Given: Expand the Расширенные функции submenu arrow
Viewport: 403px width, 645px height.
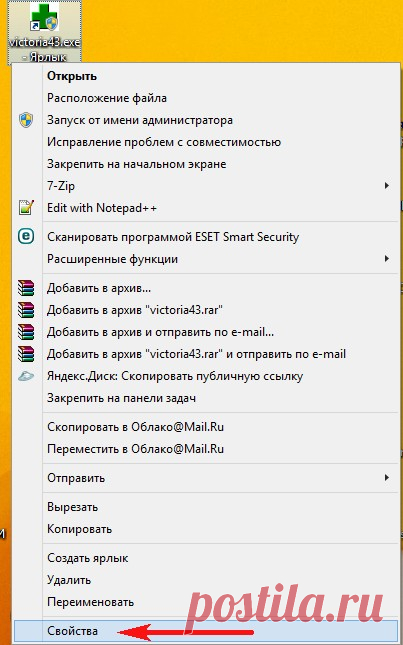Looking at the screenshot, I should [387, 259].
